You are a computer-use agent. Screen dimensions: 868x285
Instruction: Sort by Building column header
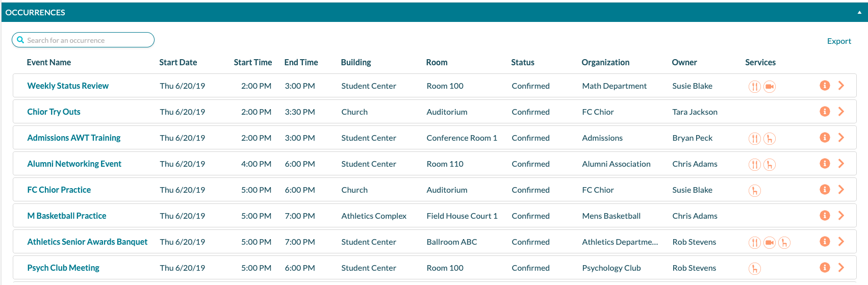coord(356,62)
